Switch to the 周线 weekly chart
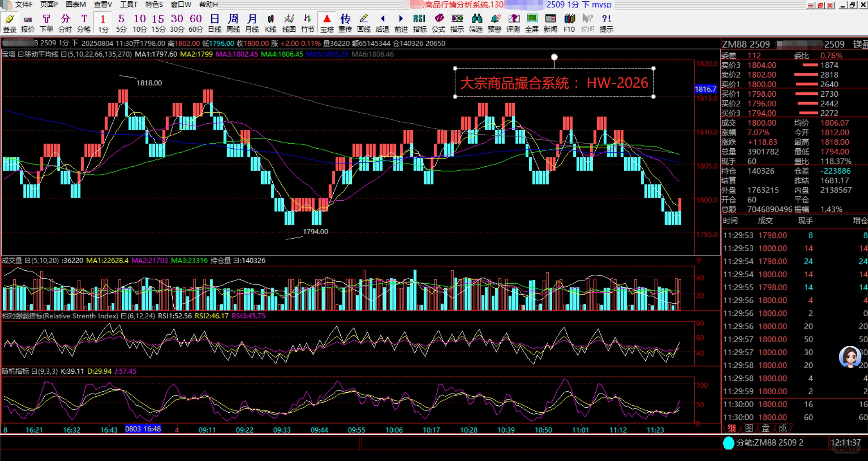This screenshot has width=868, height=461. point(233,23)
